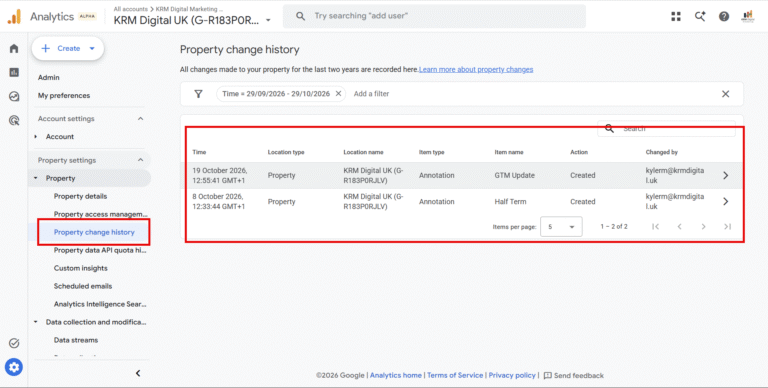Click the 8 October 2026 time cell
The height and width of the screenshot is (388, 768).
218,201
